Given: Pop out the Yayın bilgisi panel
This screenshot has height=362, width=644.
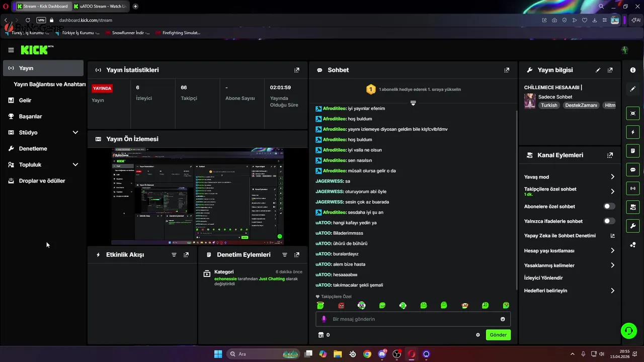Looking at the screenshot, I should tap(610, 70).
